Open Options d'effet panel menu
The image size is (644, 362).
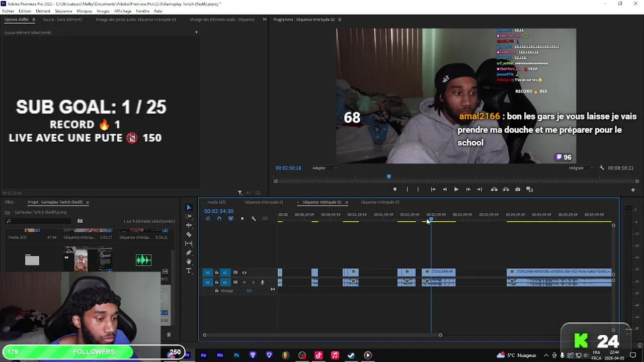34,20
